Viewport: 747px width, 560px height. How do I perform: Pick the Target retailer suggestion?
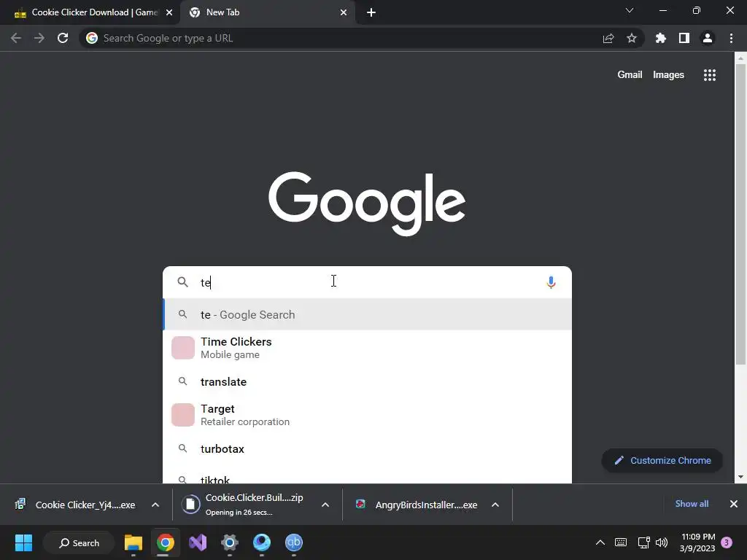368,415
